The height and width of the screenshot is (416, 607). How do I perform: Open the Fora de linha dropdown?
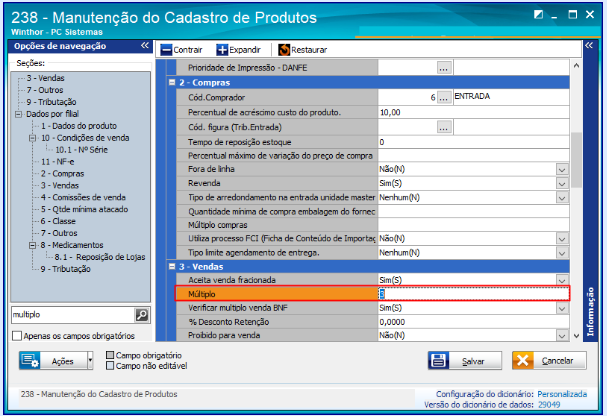562,169
